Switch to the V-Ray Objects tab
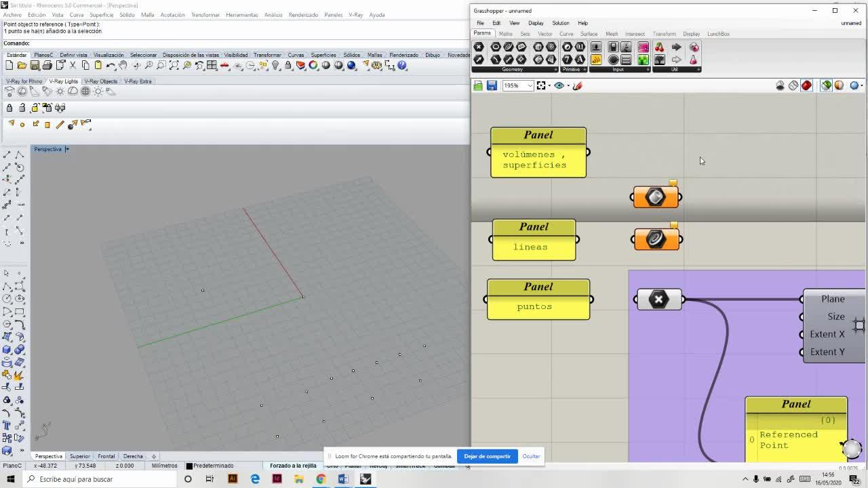Viewport: 868px width, 488px height. pyautogui.click(x=100, y=81)
